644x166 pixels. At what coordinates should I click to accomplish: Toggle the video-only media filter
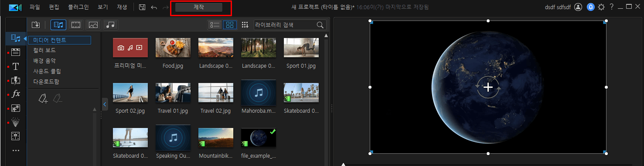click(x=76, y=25)
